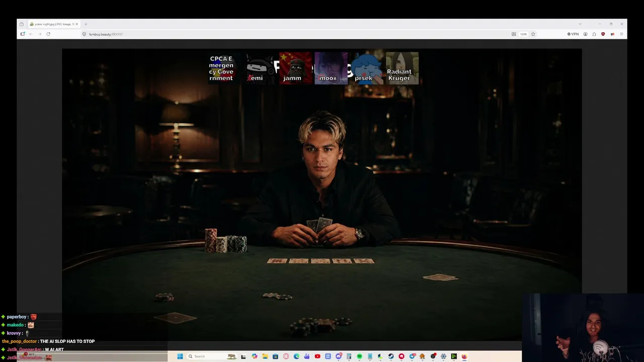Open Spotify from the taskbar
Image resolution: width=644 pixels, height=362 pixels.
click(360, 356)
